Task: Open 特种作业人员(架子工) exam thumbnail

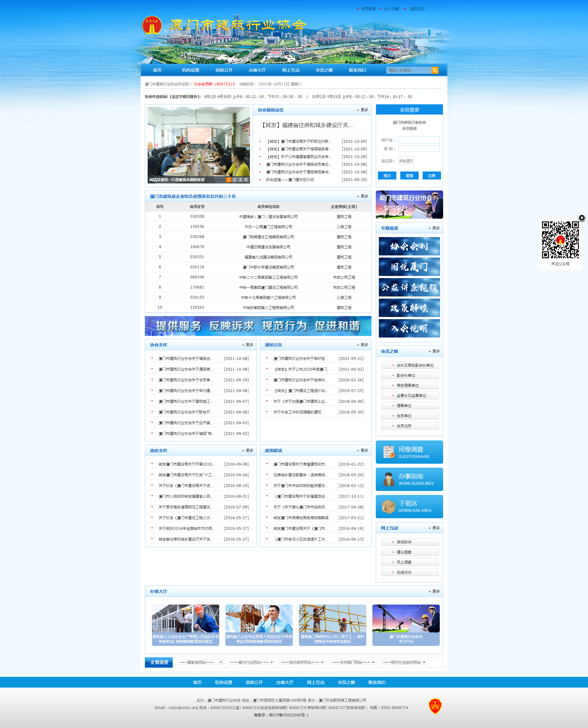Action: pyautogui.click(x=332, y=625)
